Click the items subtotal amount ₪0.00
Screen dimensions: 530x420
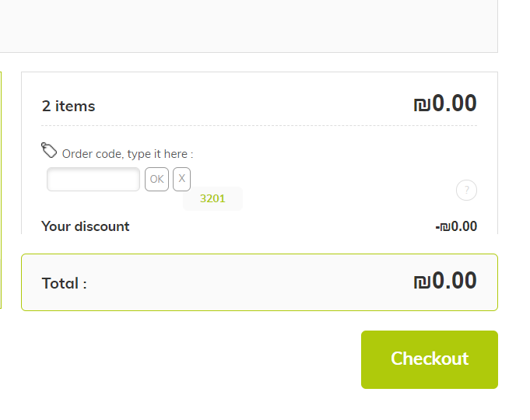pos(444,103)
